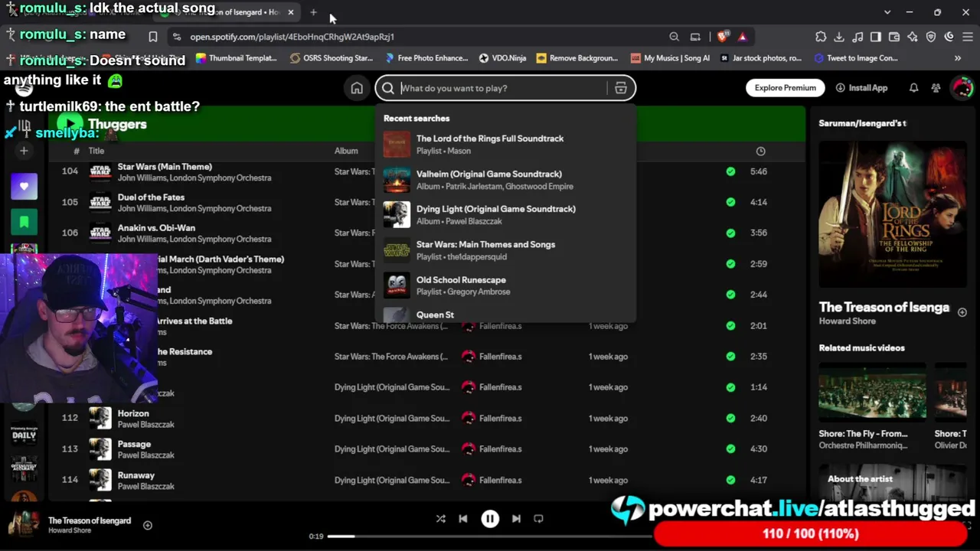Toggle saved check on the Horizon row

pos(730,419)
